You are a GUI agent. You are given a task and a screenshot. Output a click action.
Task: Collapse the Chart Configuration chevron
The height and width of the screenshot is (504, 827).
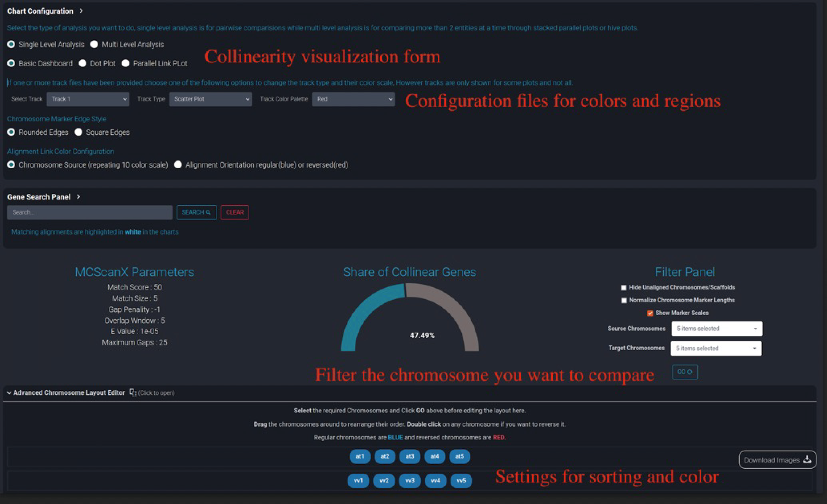pos(81,11)
